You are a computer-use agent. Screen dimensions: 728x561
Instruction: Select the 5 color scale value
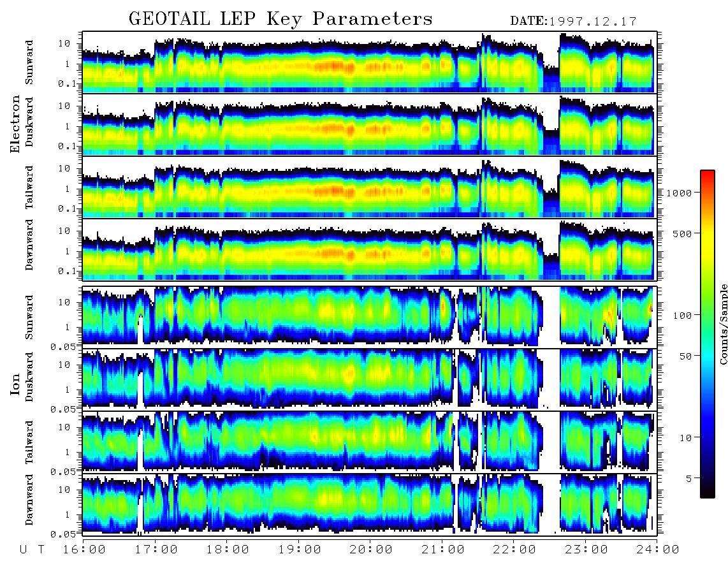[x=688, y=478]
